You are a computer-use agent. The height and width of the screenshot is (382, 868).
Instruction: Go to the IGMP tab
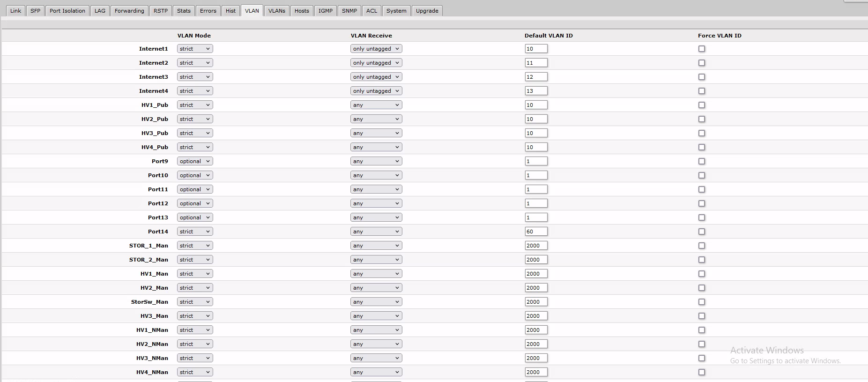pyautogui.click(x=326, y=11)
